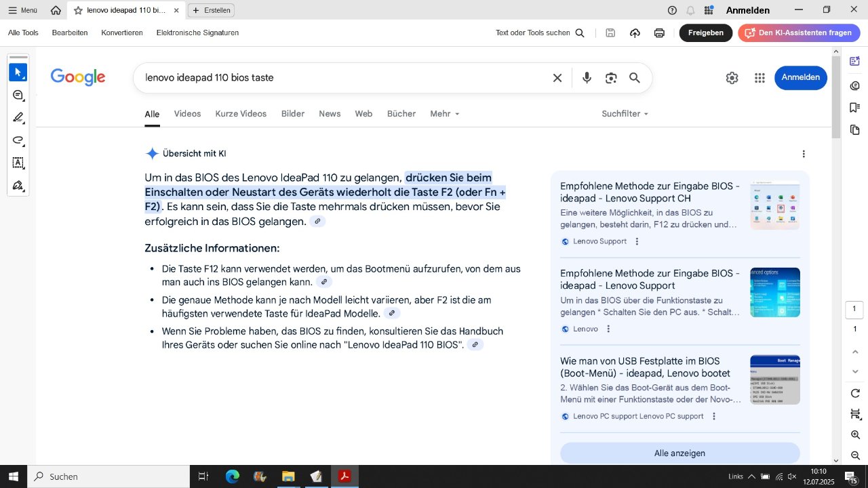
Task: Click the print icon
Action: click(x=659, y=33)
